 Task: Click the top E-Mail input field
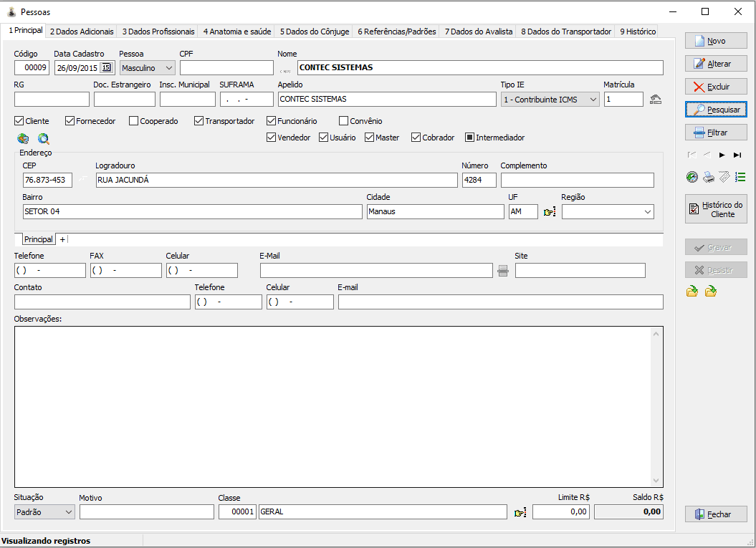[376, 270]
